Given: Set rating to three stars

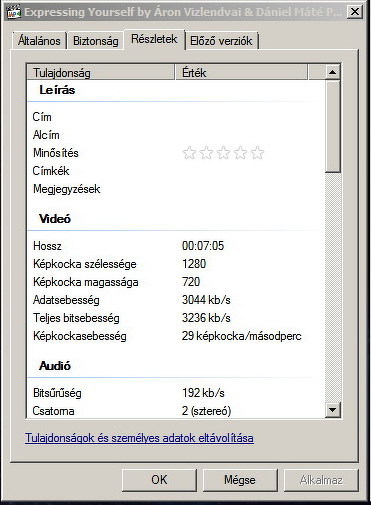Looking at the screenshot, I should click(223, 153).
